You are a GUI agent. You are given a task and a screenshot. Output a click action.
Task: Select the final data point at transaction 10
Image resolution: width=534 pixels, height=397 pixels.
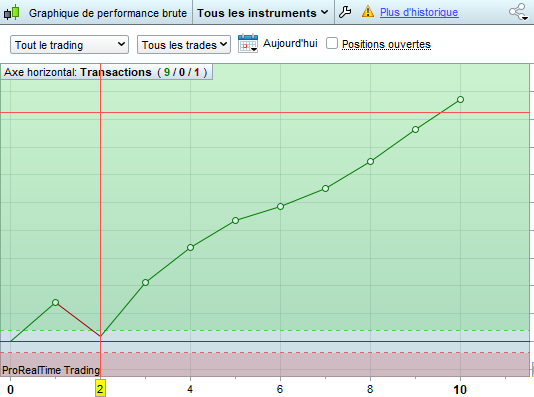tap(460, 99)
